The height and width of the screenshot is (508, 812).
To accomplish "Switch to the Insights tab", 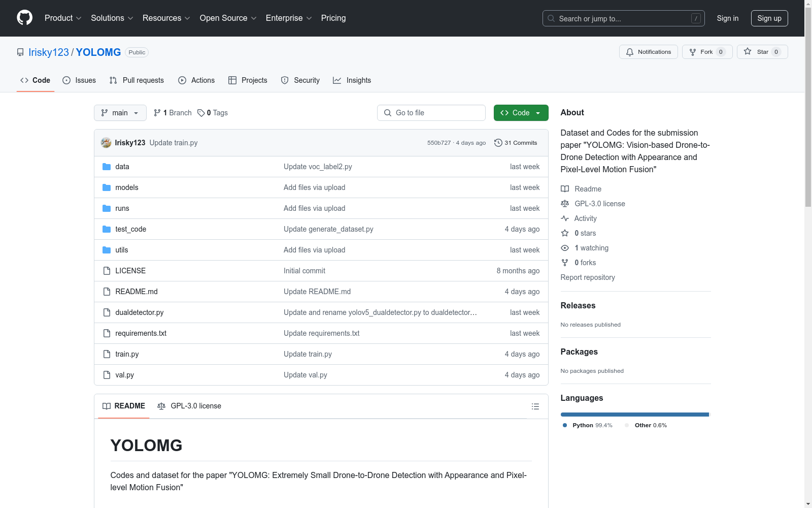I will click(x=352, y=80).
